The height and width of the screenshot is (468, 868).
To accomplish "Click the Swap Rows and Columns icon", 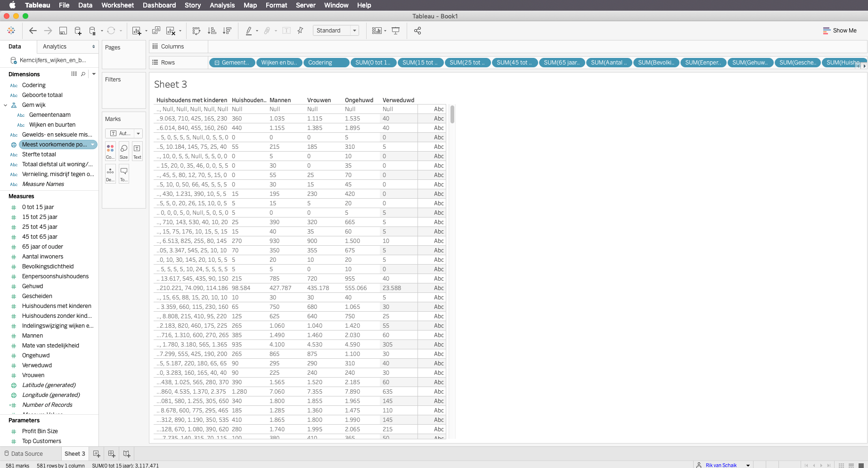I will pyautogui.click(x=197, y=31).
